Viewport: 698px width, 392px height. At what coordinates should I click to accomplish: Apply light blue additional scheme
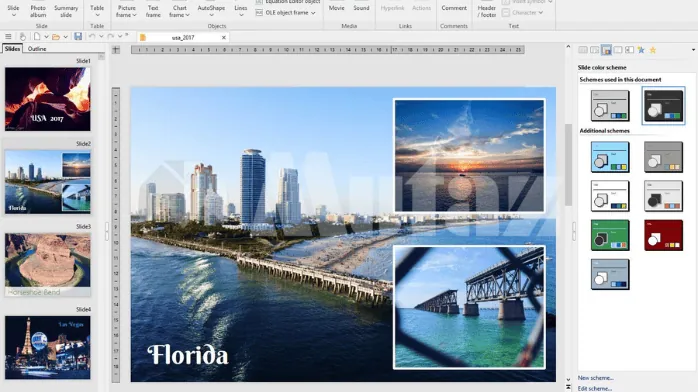pos(610,157)
